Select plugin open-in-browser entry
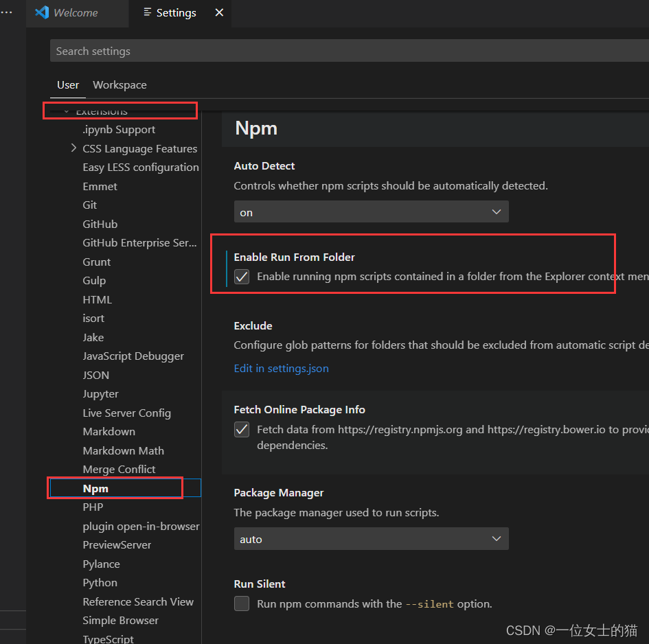Screen dimensions: 649x644 (x=141, y=526)
